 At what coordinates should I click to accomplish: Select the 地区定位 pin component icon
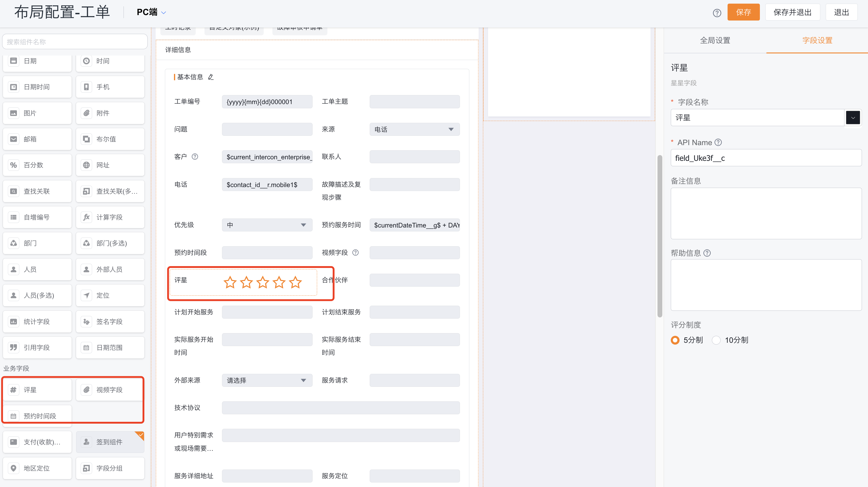[x=14, y=468]
